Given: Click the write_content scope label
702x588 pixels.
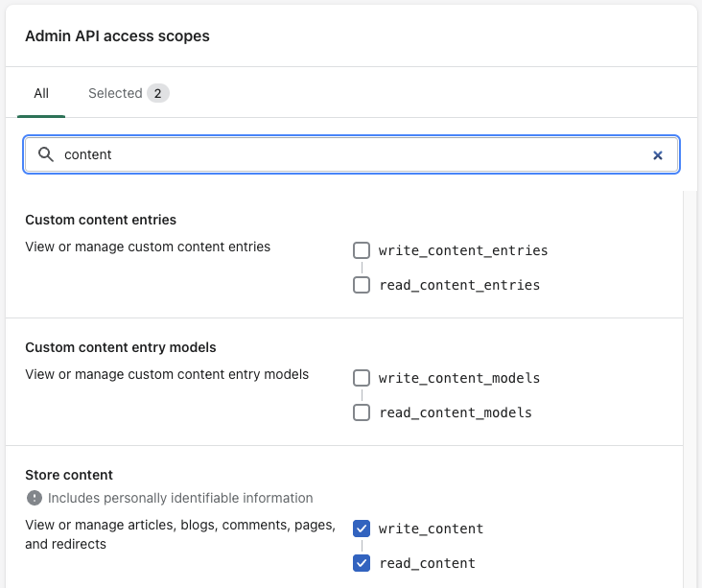Looking at the screenshot, I should pyautogui.click(x=431, y=529).
